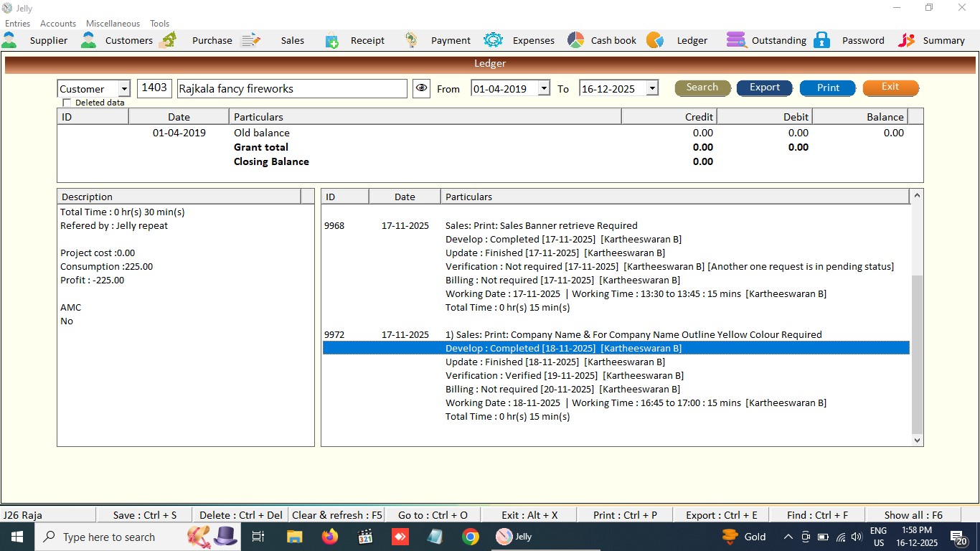
Task: Click the ENG US language indicator
Action: click(x=878, y=537)
